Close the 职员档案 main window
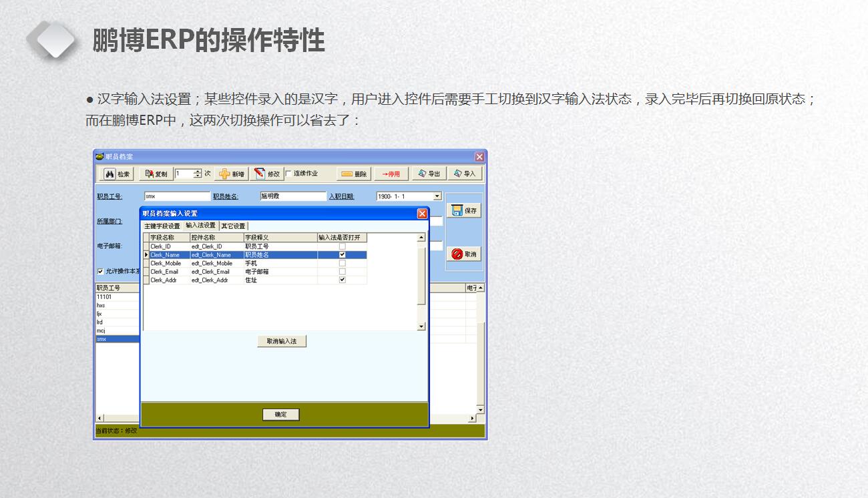Image resolution: width=868 pixels, height=498 pixels. coord(479,156)
